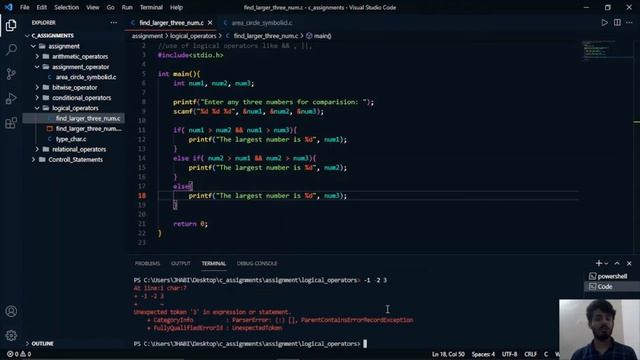This screenshot has width=640, height=360.
Task: Click the UTF-8 encoding status item
Action: click(509, 354)
